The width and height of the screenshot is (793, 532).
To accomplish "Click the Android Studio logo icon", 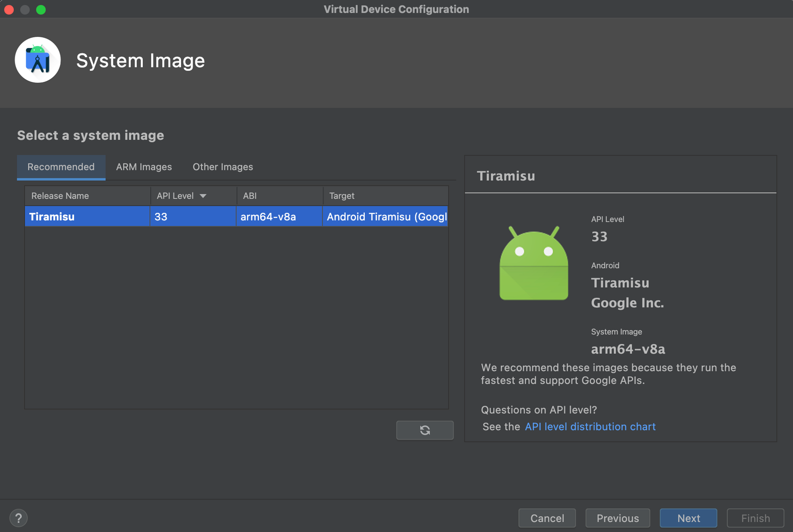I will tap(38, 60).
